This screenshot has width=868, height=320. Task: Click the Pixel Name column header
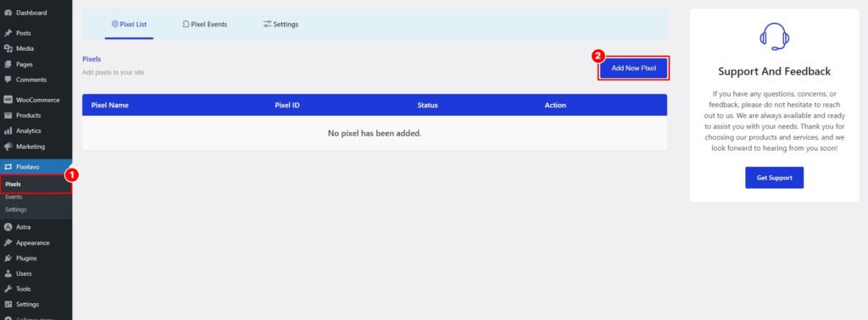109,105
